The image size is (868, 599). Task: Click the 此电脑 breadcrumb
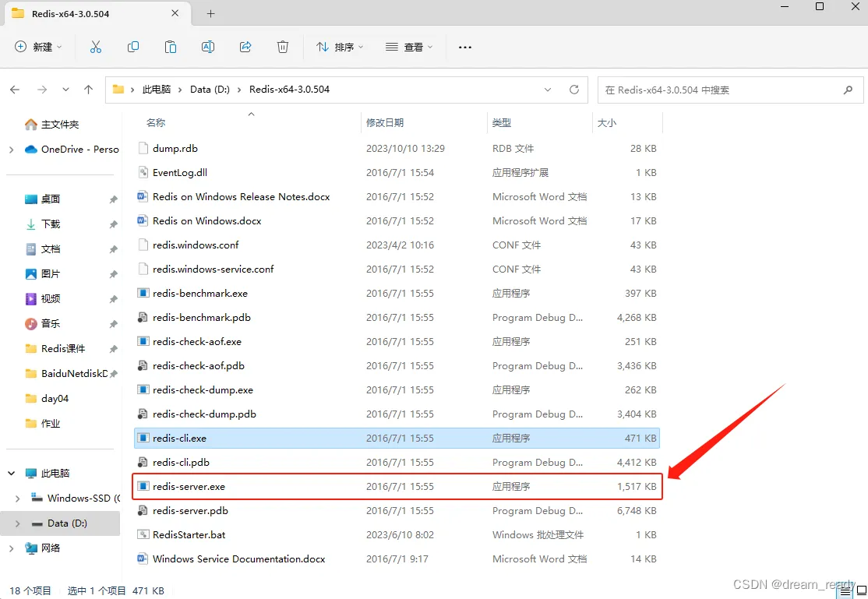point(156,89)
